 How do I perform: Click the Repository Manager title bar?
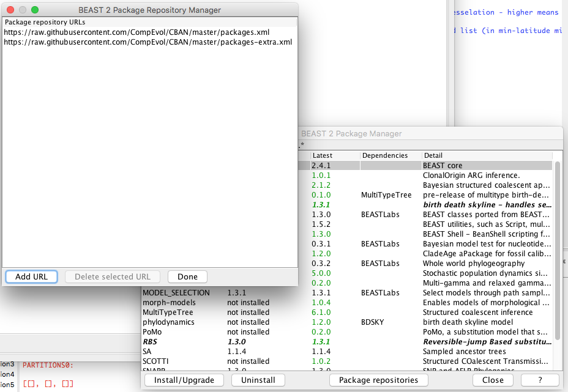[x=149, y=10]
